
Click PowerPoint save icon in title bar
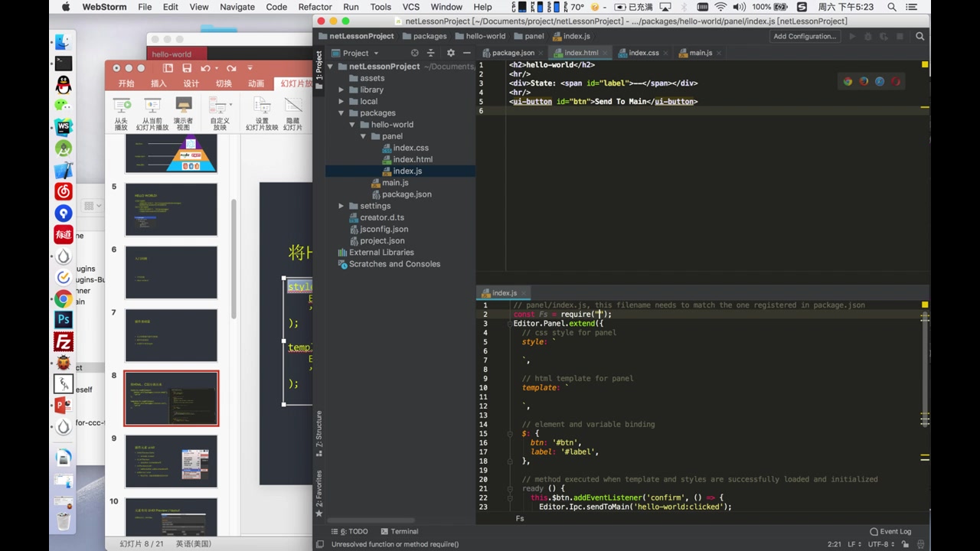[188, 68]
